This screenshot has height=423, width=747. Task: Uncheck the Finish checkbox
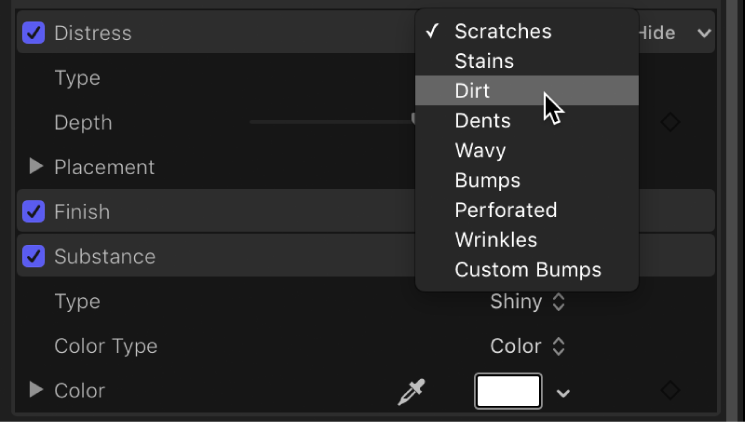coord(33,212)
